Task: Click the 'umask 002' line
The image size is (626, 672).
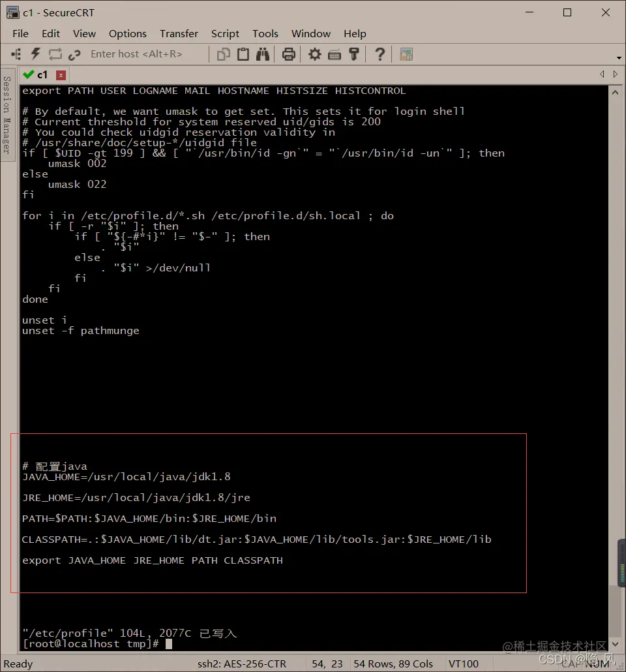Action: point(77,163)
